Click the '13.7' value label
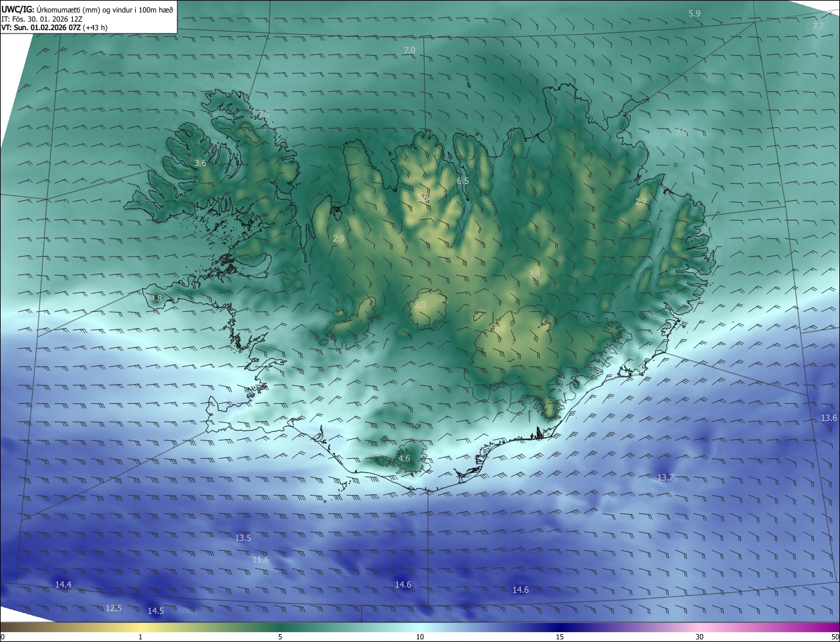Image resolution: width=840 pixels, height=642 pixels. point(665,477)
